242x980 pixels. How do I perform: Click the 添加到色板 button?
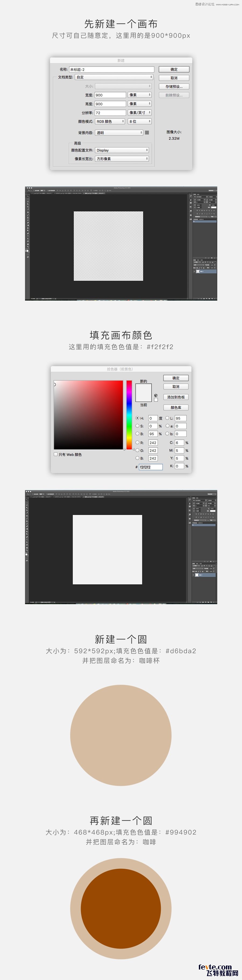176,397
